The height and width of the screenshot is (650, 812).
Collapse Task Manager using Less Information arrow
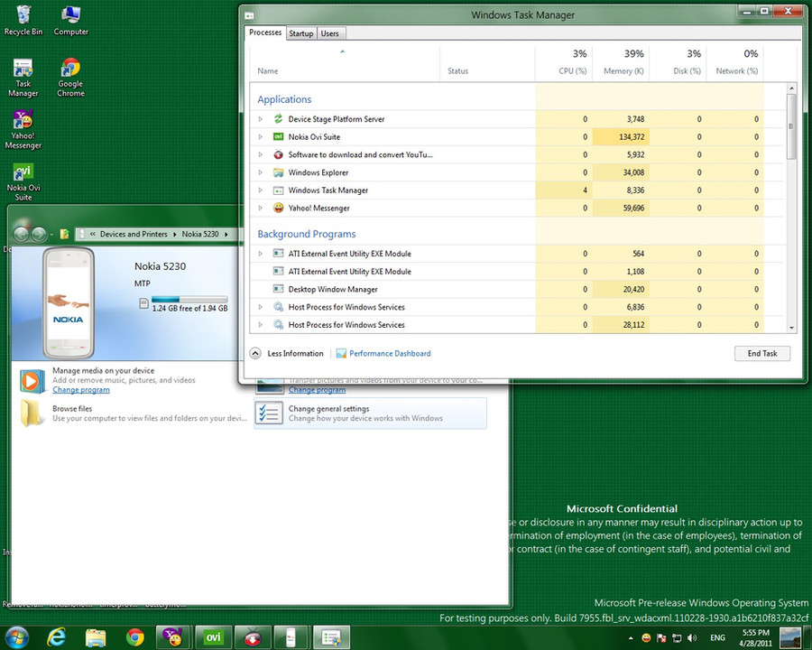coord(255,354)
